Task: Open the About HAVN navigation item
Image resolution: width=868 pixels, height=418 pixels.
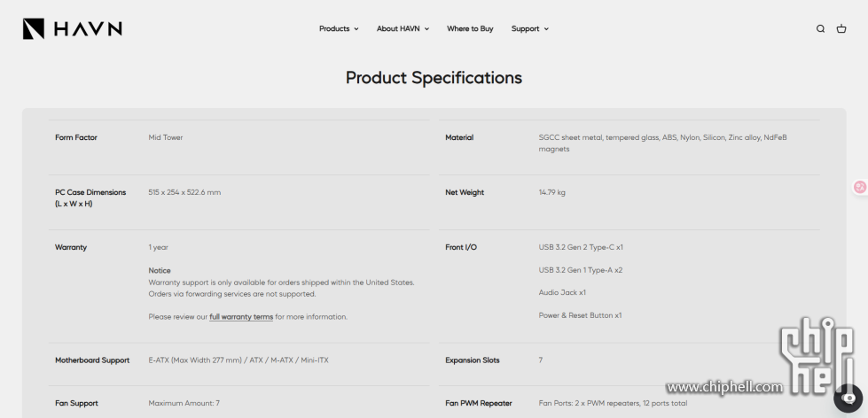Action: click(x=398, y=29)
